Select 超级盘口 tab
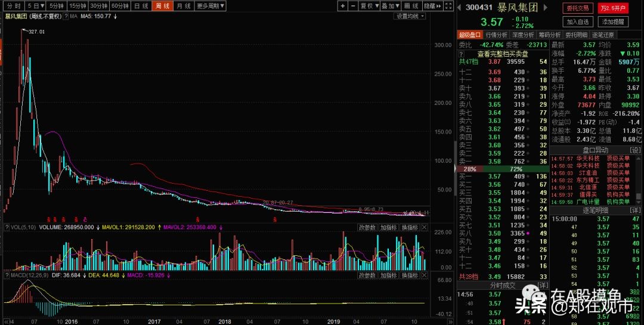This screenshot has height=325, width=644. coord(470,35)
